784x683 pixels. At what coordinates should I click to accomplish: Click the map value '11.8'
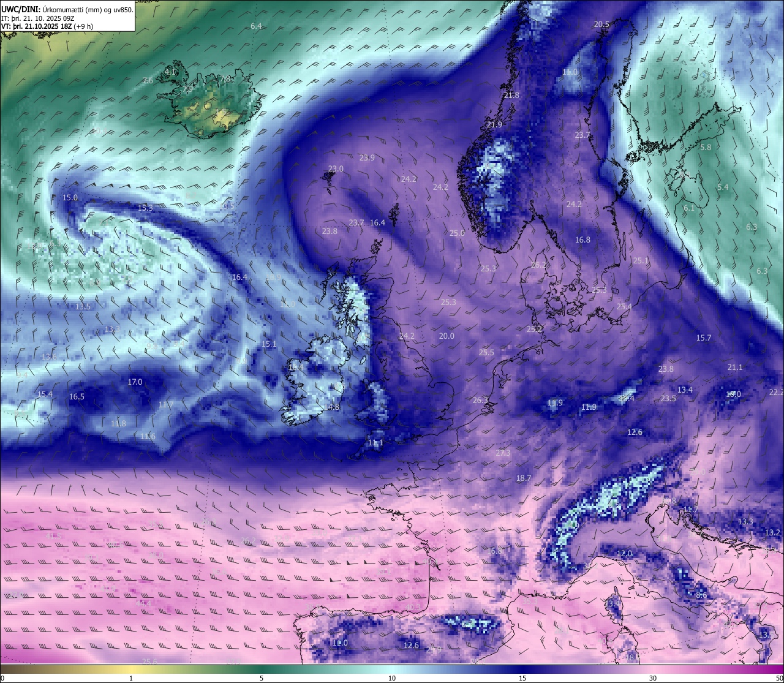pyautogui.click(x=118, y=423)
